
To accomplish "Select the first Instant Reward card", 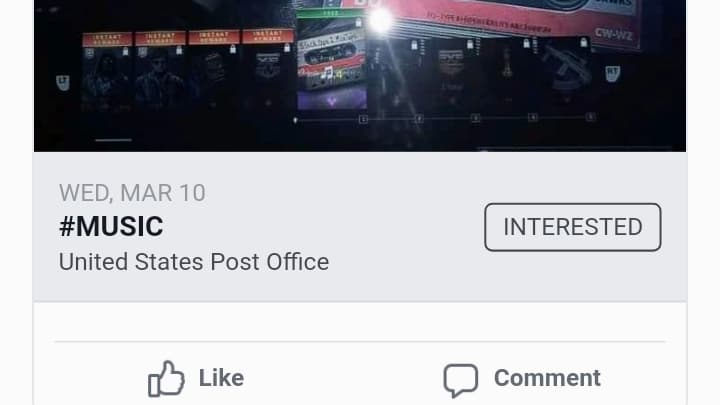I will pyautogui.click(x=107, y=73).
